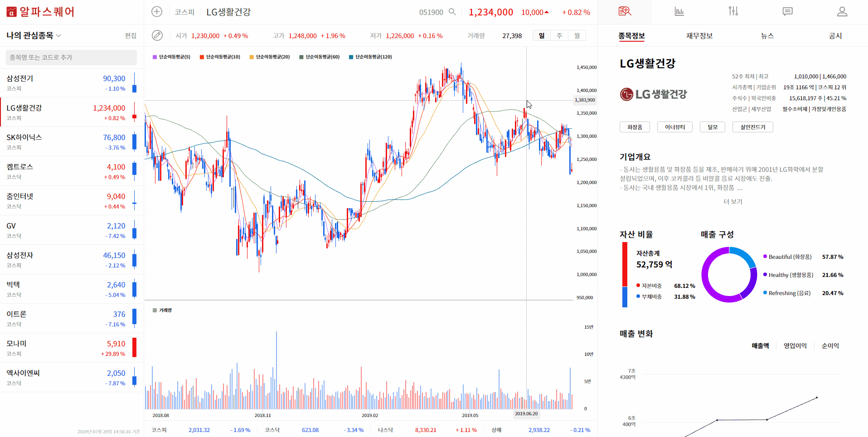Click the 이너뷰티 tag button
This screenshot has width=868, height=437.
[x=675, y=127]
